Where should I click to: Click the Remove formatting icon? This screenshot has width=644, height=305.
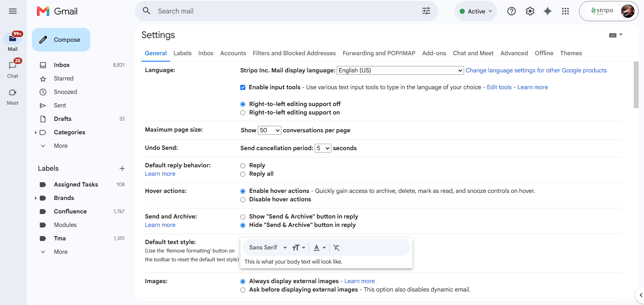point(336,248)
